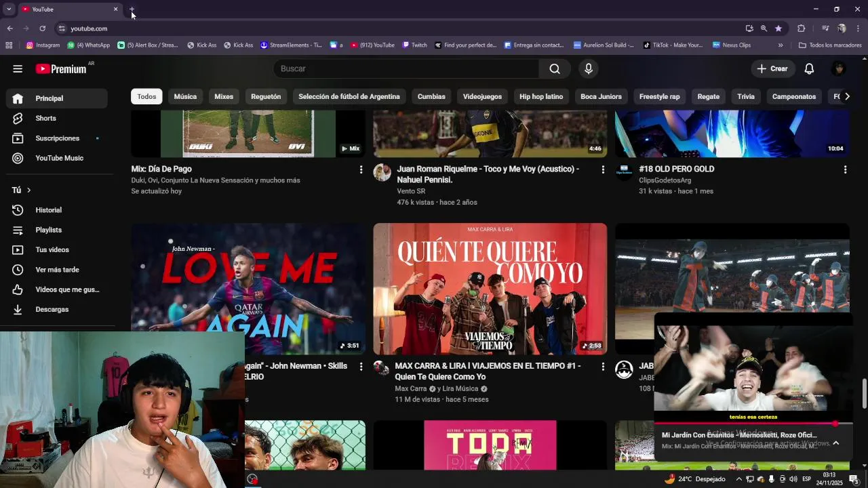
Task: Select the Freestyle rap chip
Action: pos(659,96)
